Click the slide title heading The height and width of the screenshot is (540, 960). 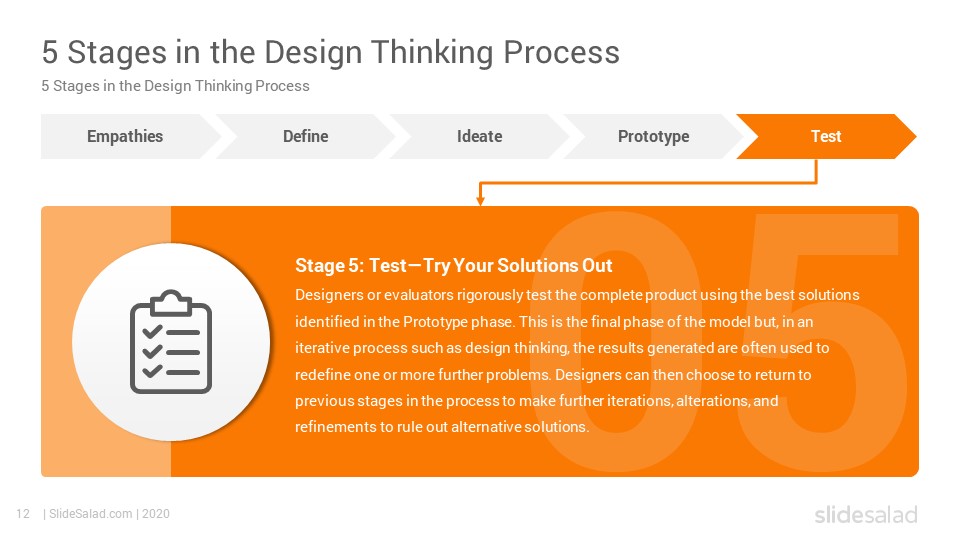tap(331, 52)
